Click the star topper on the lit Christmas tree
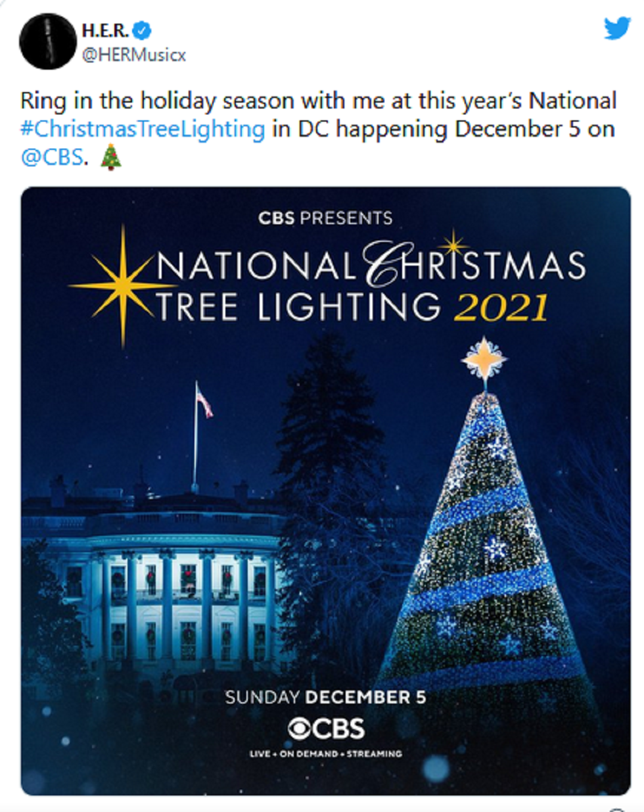The width and height of the screenshot is (644, 812). click(x=484, y=358)
